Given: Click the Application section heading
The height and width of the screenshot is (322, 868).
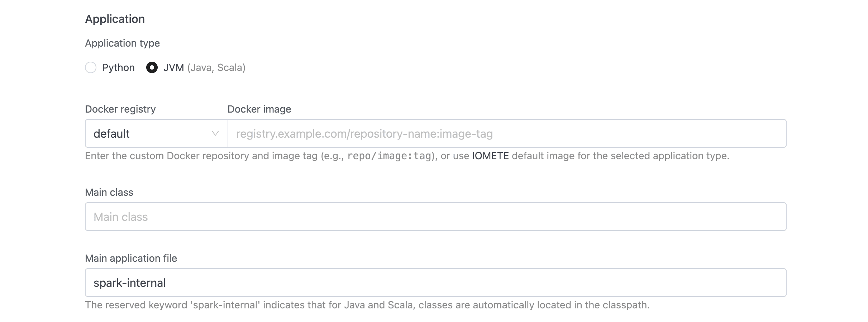Looking at the screenshot, I should click(x=115, y=18).
